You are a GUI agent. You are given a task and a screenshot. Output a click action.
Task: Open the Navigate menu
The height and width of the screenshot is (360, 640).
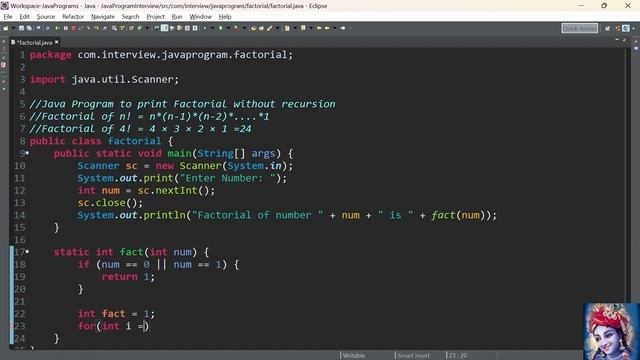(x=103, y=17)
